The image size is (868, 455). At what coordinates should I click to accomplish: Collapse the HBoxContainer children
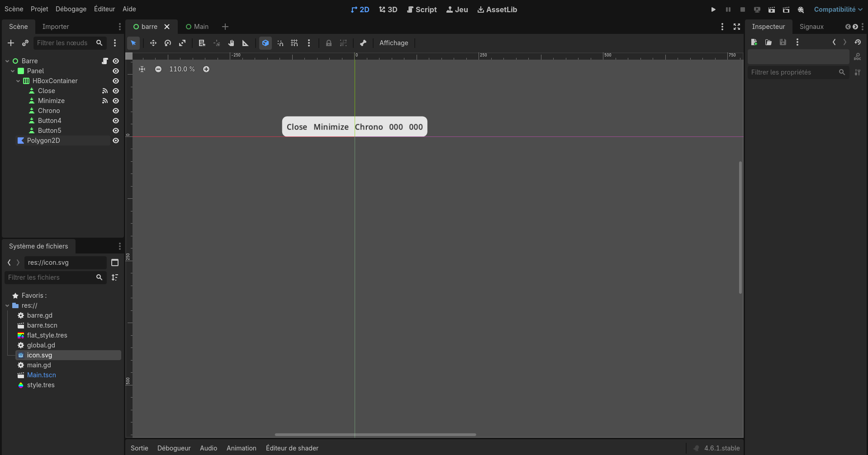[x=18, y=81]
